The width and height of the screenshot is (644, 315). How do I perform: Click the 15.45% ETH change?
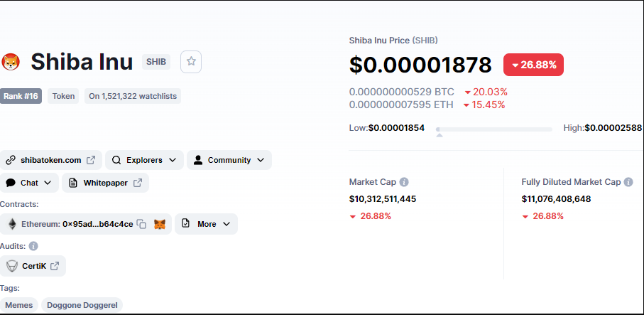point(484,105)
